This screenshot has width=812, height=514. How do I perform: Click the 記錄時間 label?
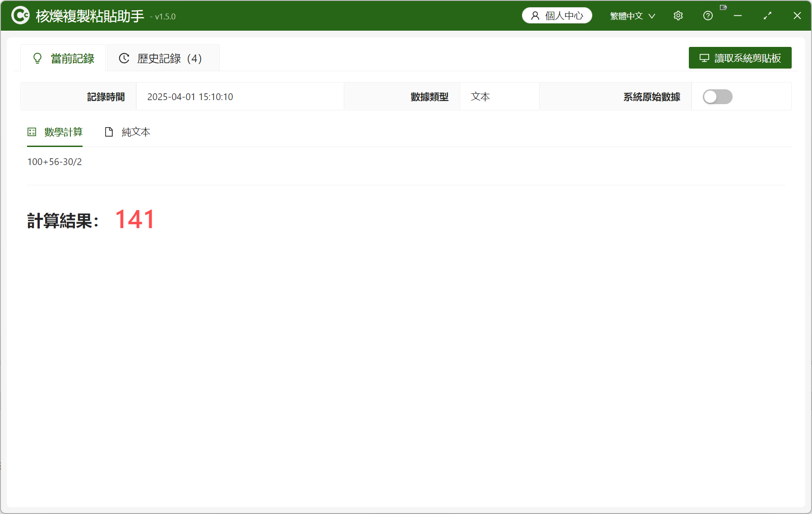[106, 97]
